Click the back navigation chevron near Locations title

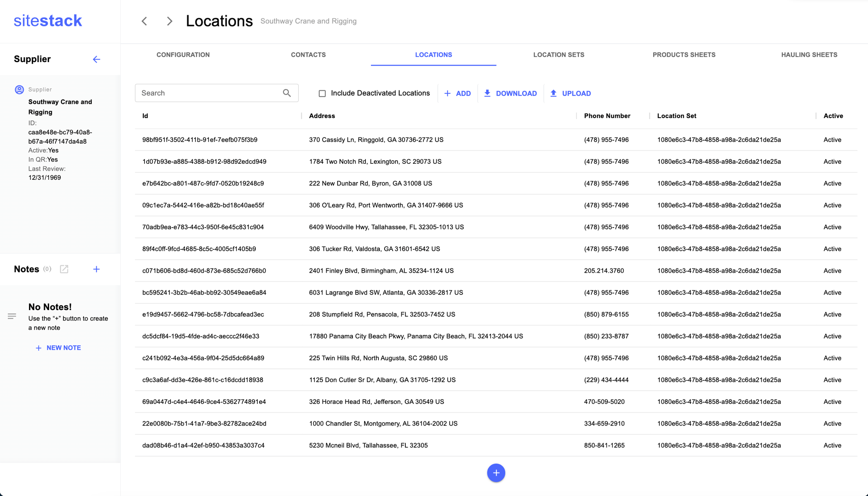(x=144, y=21)
